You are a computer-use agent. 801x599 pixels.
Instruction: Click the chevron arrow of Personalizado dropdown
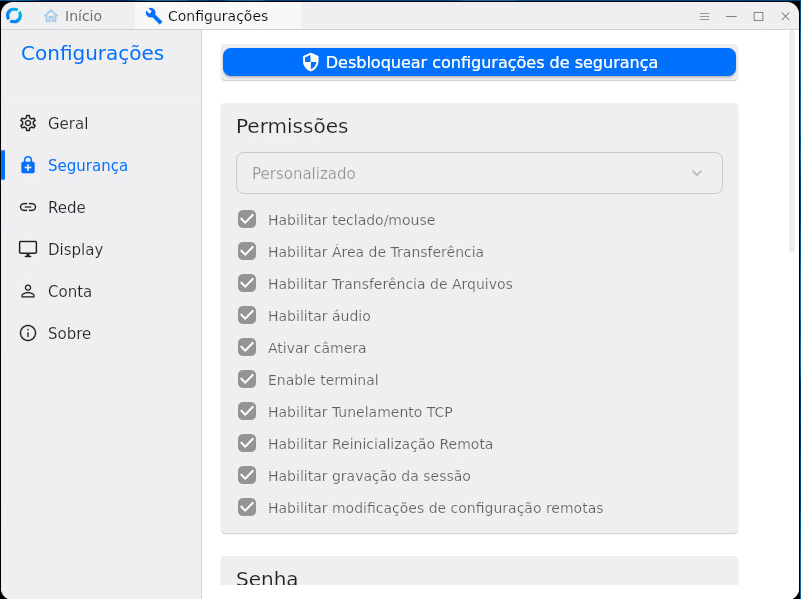(697, 173)
